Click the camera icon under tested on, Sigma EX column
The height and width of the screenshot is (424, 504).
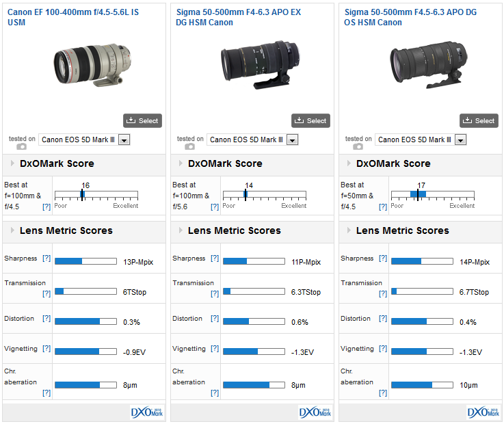(x=189, y=146)
